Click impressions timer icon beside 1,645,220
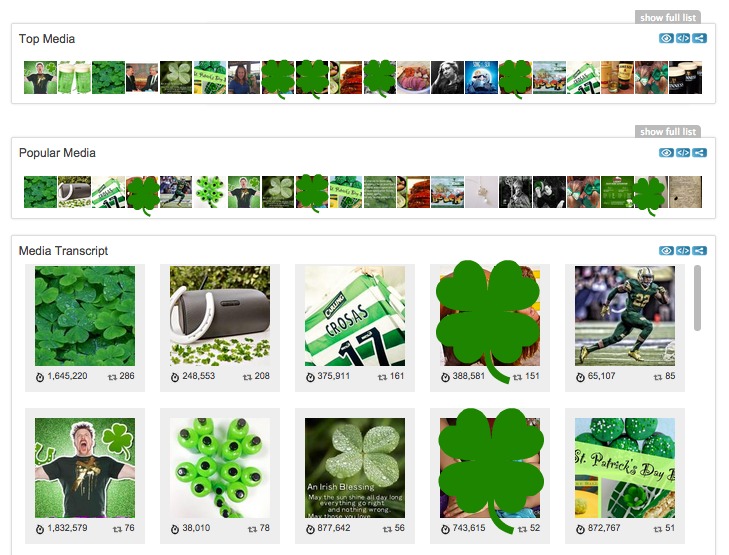 40,377
